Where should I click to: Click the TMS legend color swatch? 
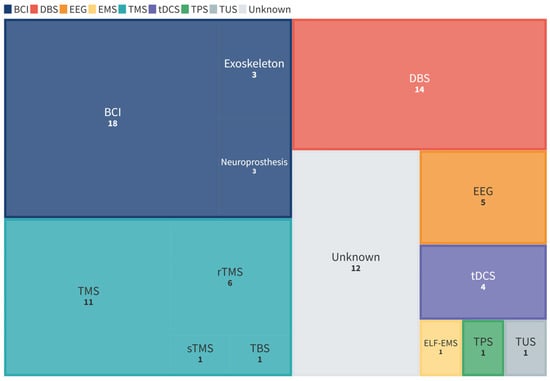pos(122,9)
